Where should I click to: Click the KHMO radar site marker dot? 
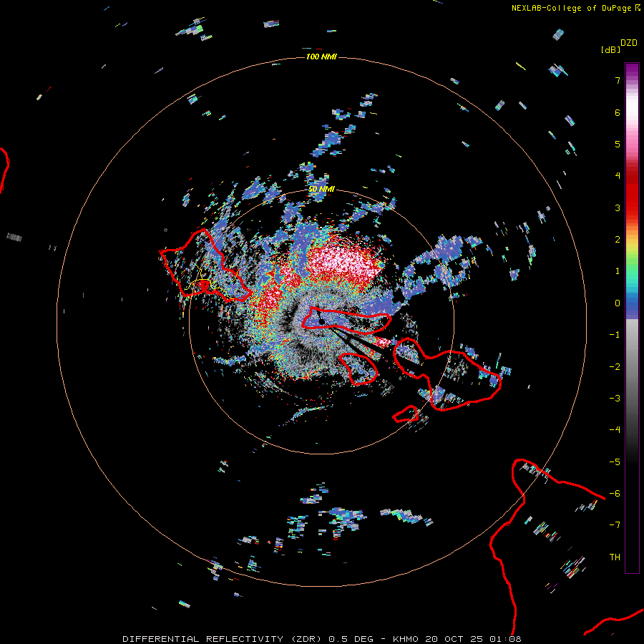(322, 321)
